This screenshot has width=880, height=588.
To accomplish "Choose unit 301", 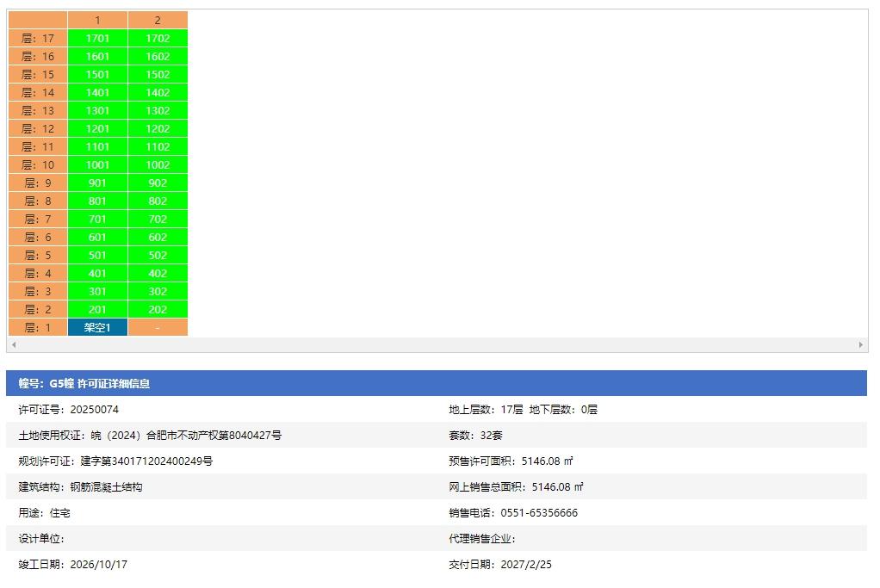I will point(97,291).
